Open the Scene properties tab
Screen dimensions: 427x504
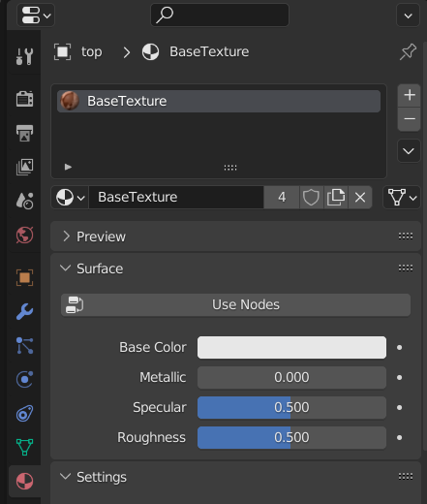pos(24,201)
